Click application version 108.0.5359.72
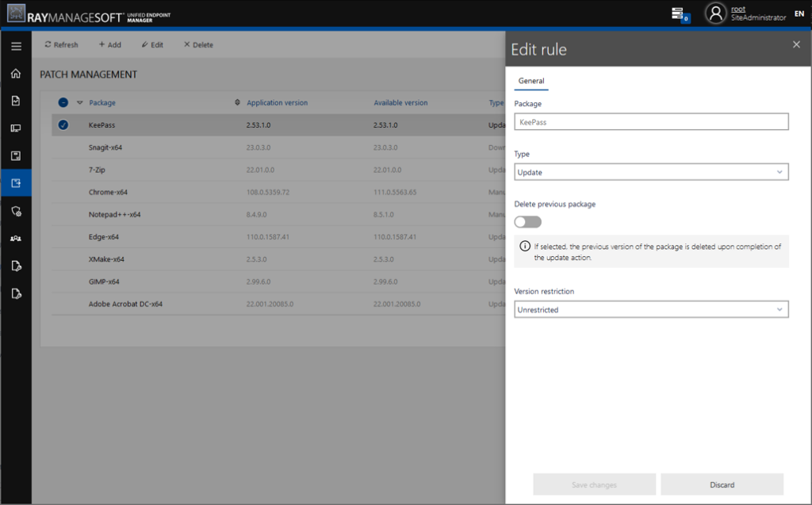This screenshot has height=505, width=812. pyautogui.click(x=268, y=192)
